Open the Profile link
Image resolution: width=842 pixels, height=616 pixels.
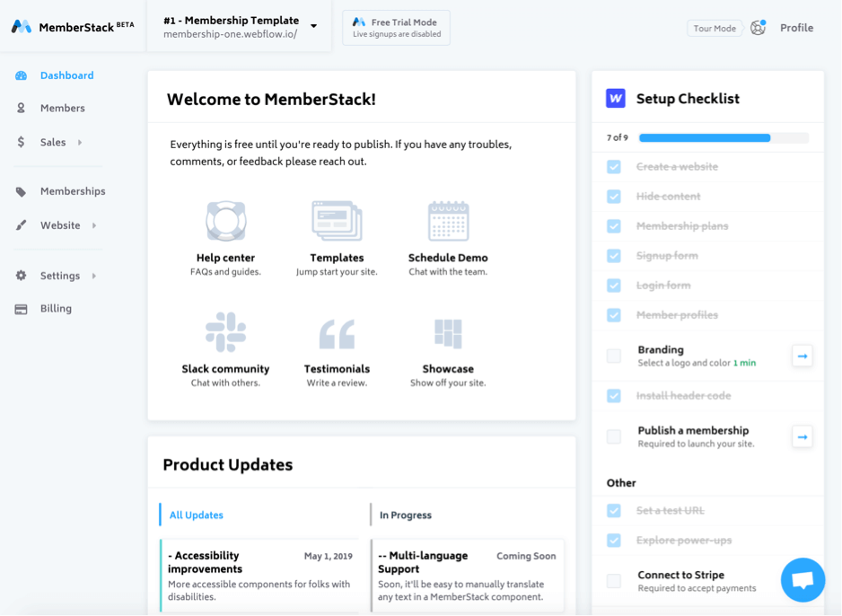pyautogui.click(x=796, y=28)
